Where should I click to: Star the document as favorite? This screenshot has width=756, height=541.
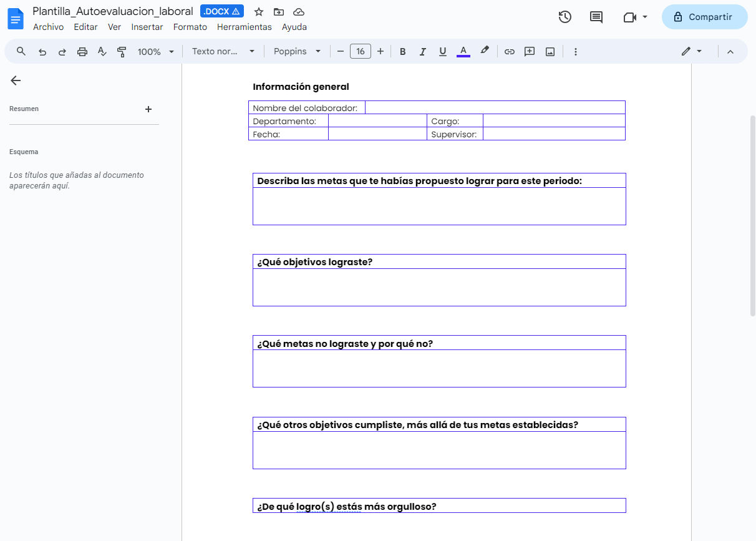259,12
